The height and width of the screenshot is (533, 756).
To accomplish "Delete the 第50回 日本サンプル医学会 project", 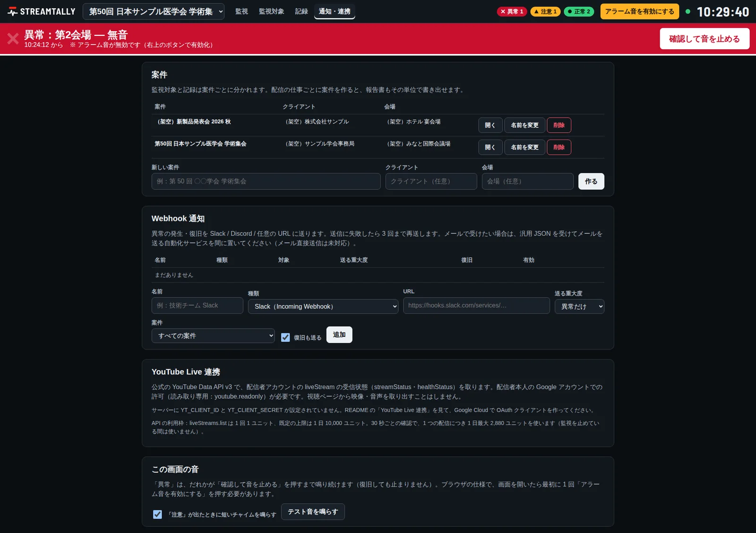I will pos(559,148).
